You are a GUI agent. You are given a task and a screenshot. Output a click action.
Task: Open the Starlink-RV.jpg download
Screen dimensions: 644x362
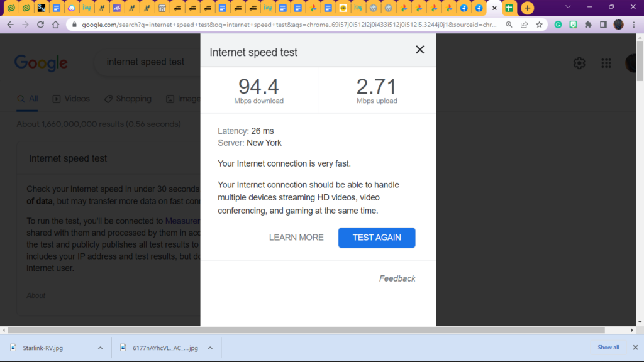[x=43, y=348]
